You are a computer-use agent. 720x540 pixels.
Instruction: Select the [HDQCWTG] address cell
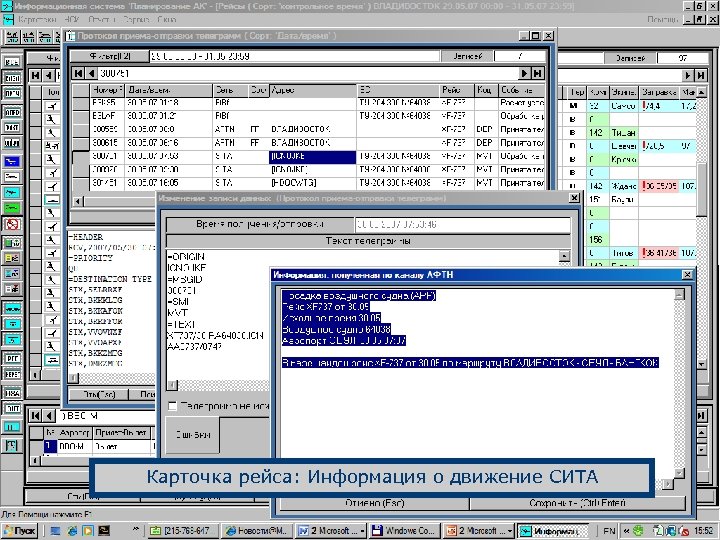[312, 183]
